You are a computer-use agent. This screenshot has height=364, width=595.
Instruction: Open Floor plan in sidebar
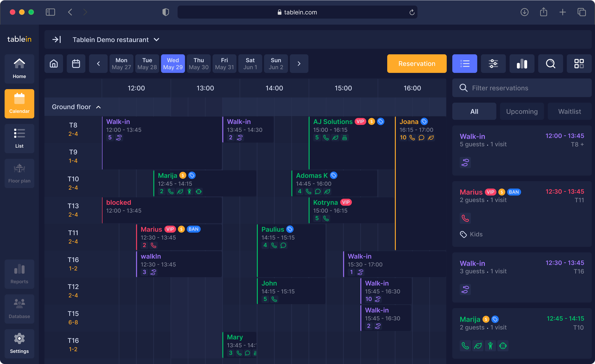(x=19, y=173)
